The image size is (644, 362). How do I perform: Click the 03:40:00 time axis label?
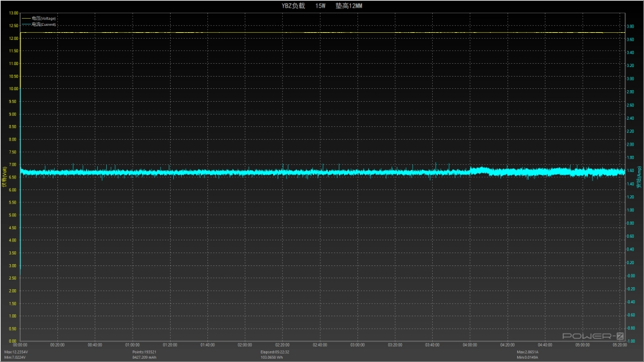433,345
